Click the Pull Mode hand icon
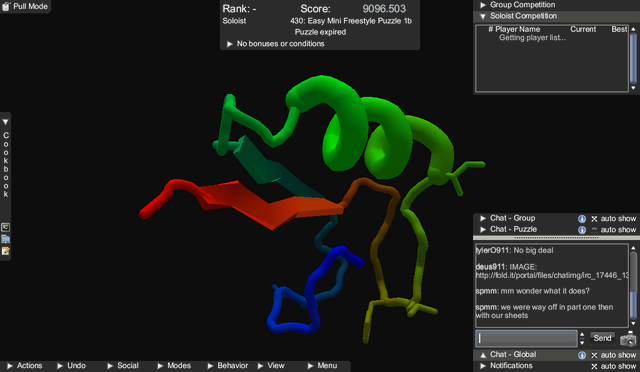The width and height of the screenshot is (640, 372). (x=6, y=6)
